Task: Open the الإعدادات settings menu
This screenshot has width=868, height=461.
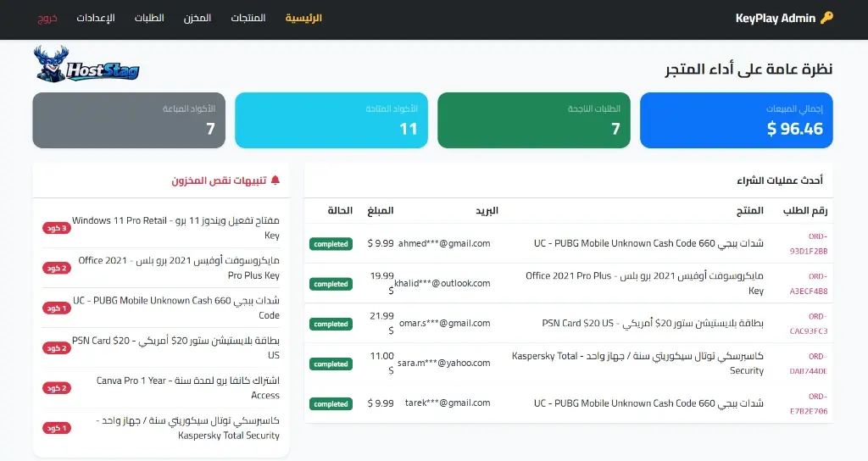Action: (96, 18)
